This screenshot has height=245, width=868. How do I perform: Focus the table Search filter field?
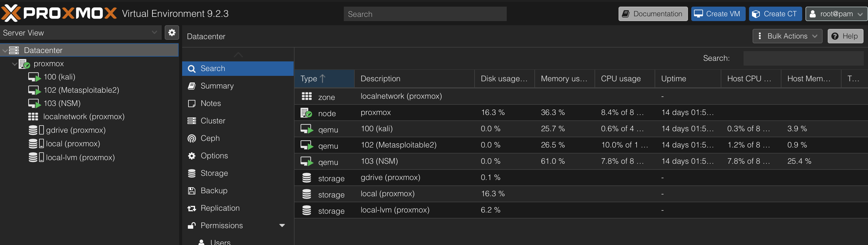tap(803, 58)
